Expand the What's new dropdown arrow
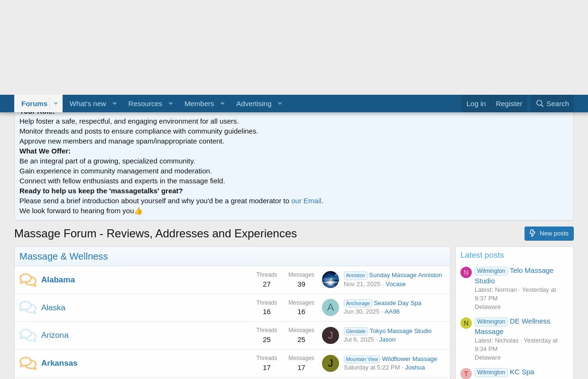 pyautogui.click(x=114, y=103)
